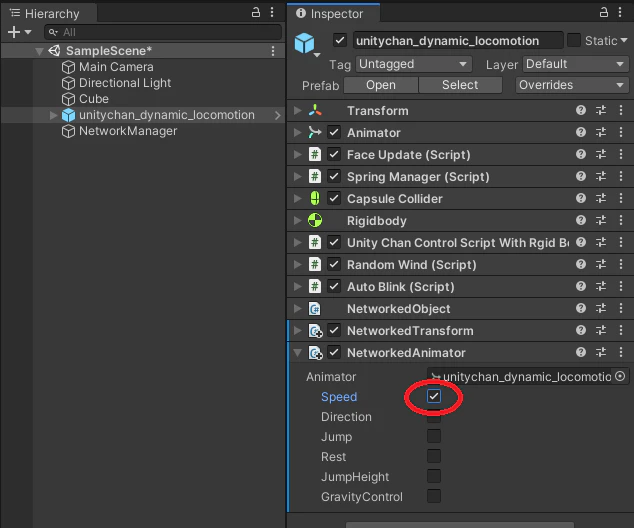
Task: Click the Hierarchy panel lock icon
Action: tap(256, 12)
